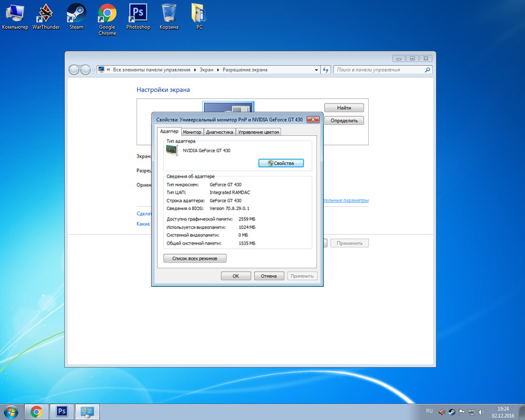Click the Найти button
This screenshot has width=525, height=420.
[344, 108]
